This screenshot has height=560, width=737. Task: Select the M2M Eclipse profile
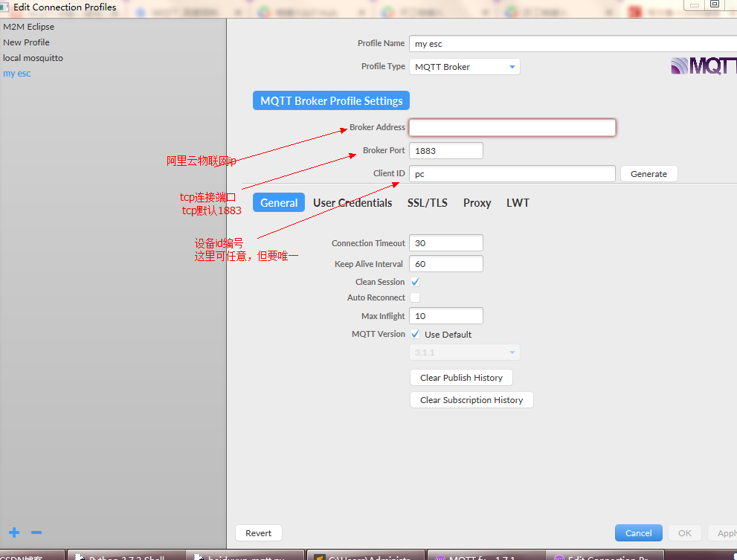29,27
